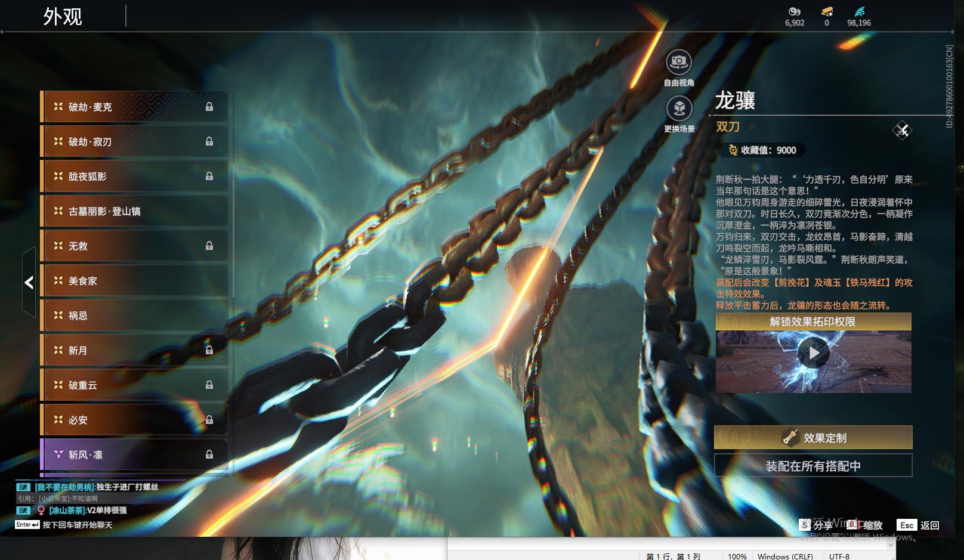Screen dimensions: 964x560
Task: Click the mouse icon beside 缩放
Action: click(853, 525)
